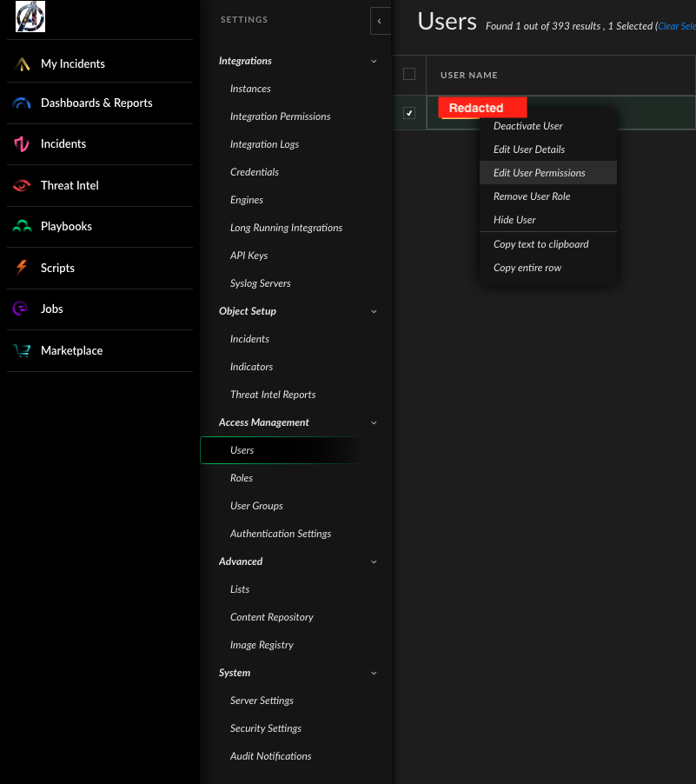Uncheck the selected user row checkbox
The width and height of the screenshot is (696, 784).
pos(409,113)
